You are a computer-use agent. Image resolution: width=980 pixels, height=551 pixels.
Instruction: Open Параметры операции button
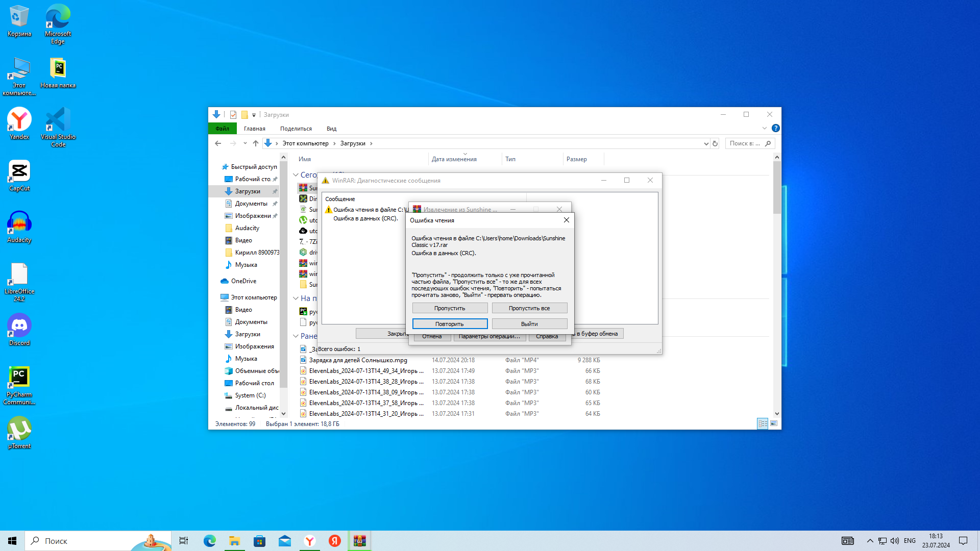coord(489,337)
